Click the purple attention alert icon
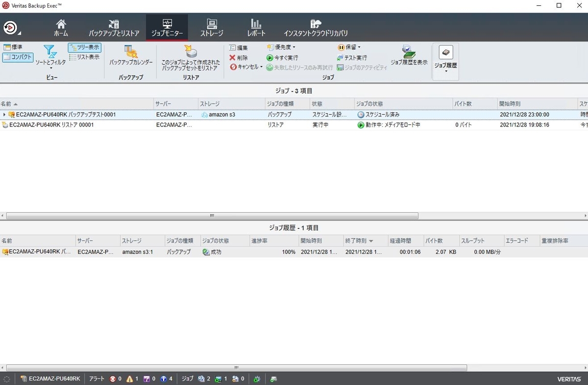The height and width of the screenshot is (385, 588). point(147,379)
